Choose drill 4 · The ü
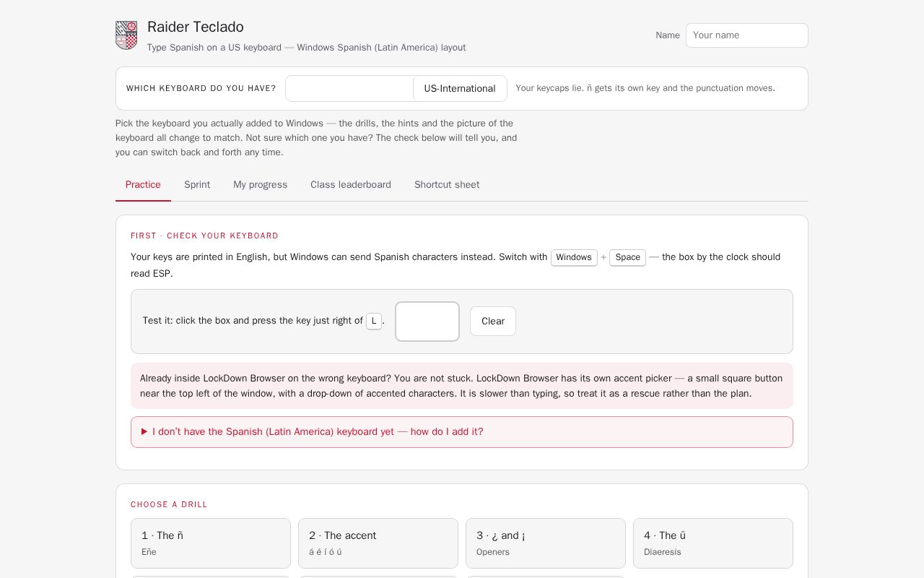The height and width of the screenshot is (578, 924). coord(713,543)
